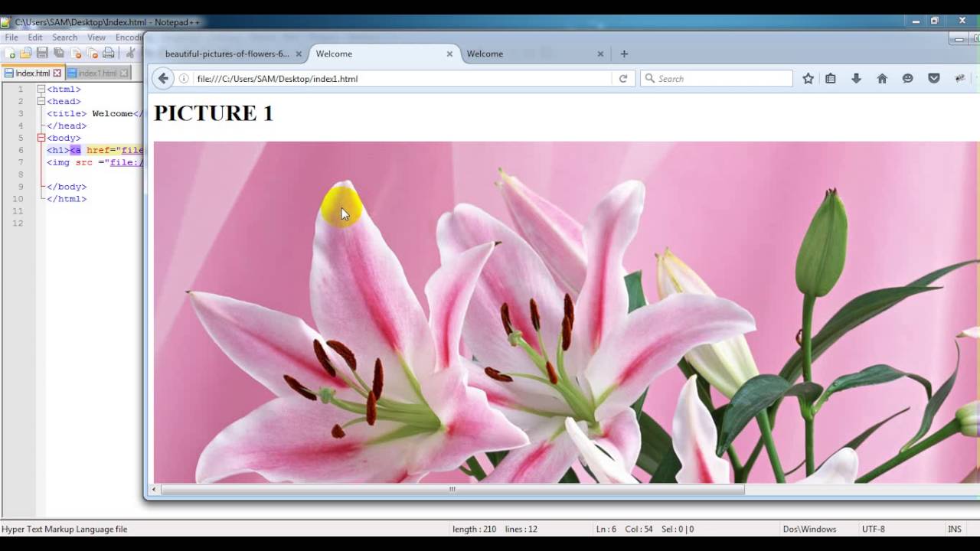Click the Hello chat smiley icon

coord(908,79)
